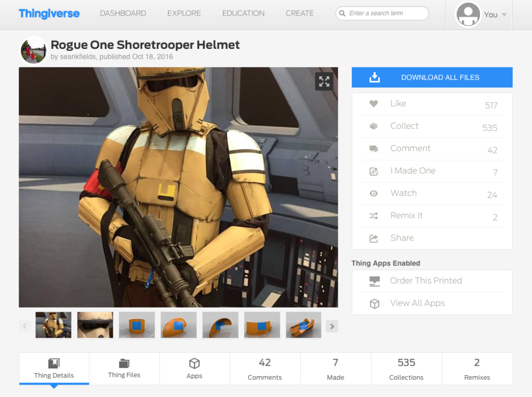Screen dimensions: 532x397
Task: Click the I Made One pencil icon
Action: coord(374,171)
